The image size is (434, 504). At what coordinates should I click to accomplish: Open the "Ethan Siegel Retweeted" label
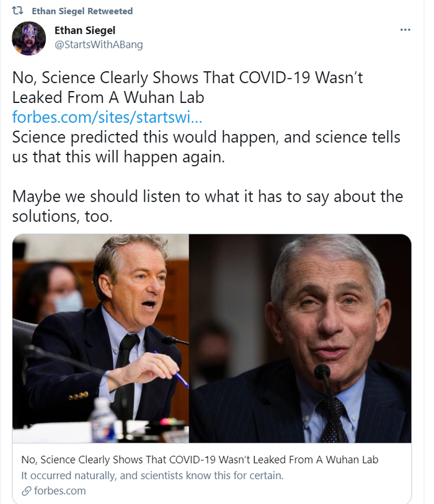coord(82,11)
